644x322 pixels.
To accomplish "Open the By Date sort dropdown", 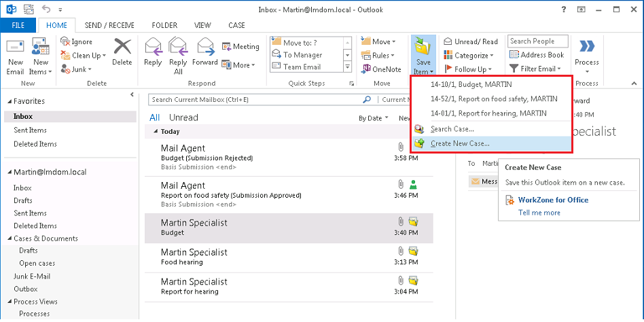I will pos(374,118).
